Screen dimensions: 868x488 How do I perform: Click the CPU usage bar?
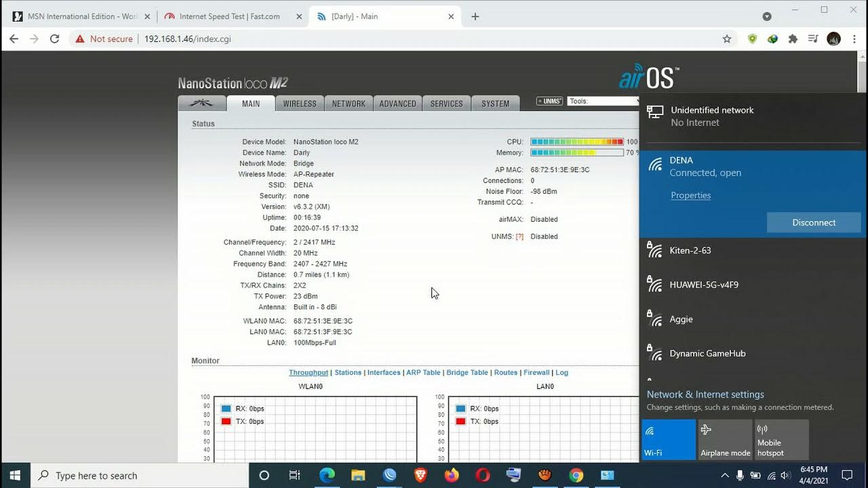(577, 142)
